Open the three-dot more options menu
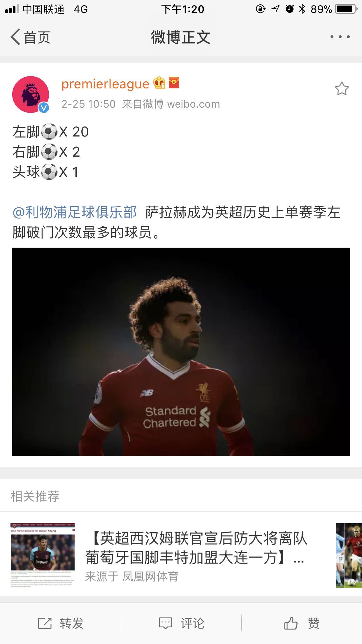The height and width of the screenshot is (644, 362). click(x=340, y=37)
